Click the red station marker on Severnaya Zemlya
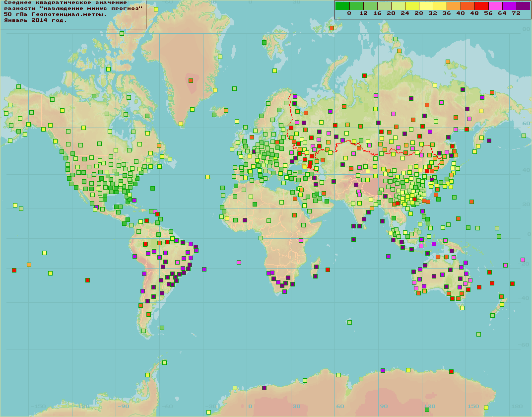Viewport: 532px width, 417px height. (x=364, y=75)
